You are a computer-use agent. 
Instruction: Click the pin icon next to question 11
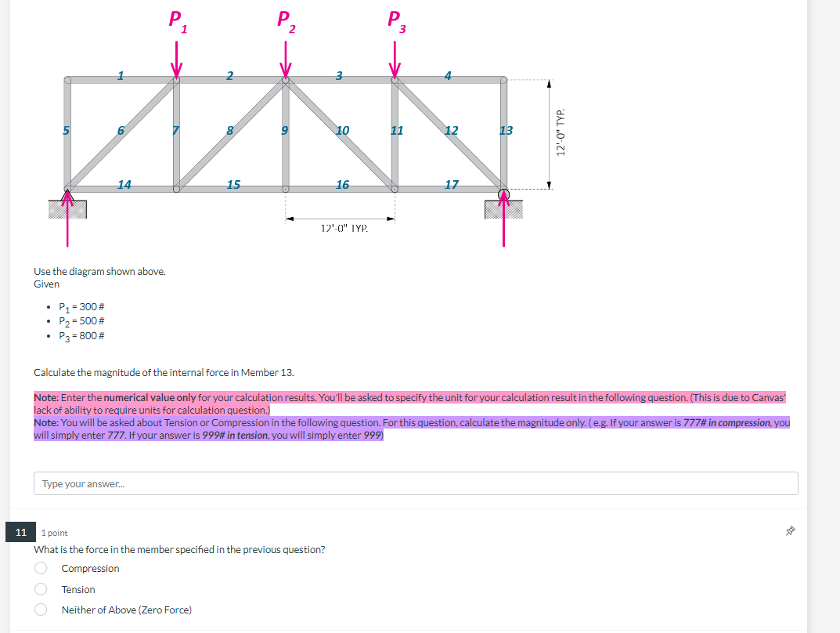tap(790, 530)
